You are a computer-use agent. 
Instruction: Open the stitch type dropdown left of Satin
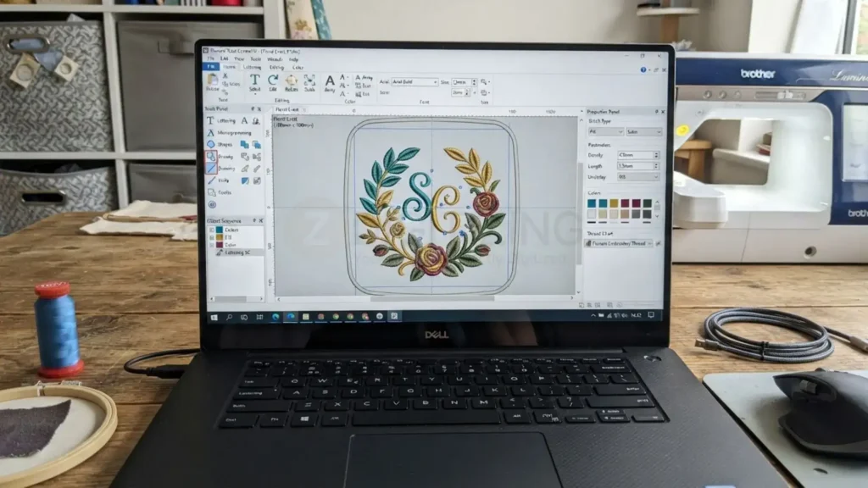pyautogui.click(x=605, y=131)
